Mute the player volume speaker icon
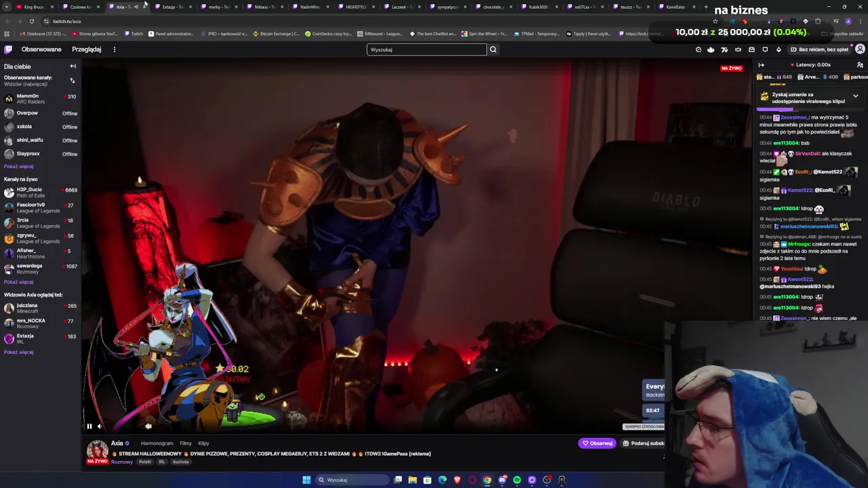The image size is (868, 488). 100,426
